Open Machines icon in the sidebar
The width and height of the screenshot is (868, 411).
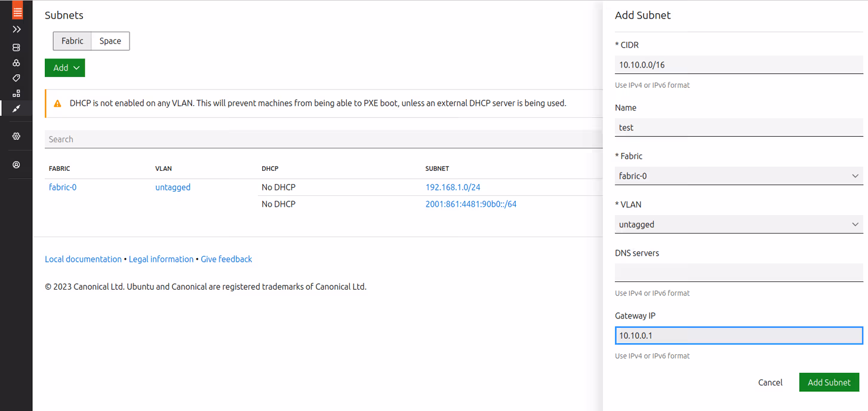pyautogui.click(x=17, y=47)
